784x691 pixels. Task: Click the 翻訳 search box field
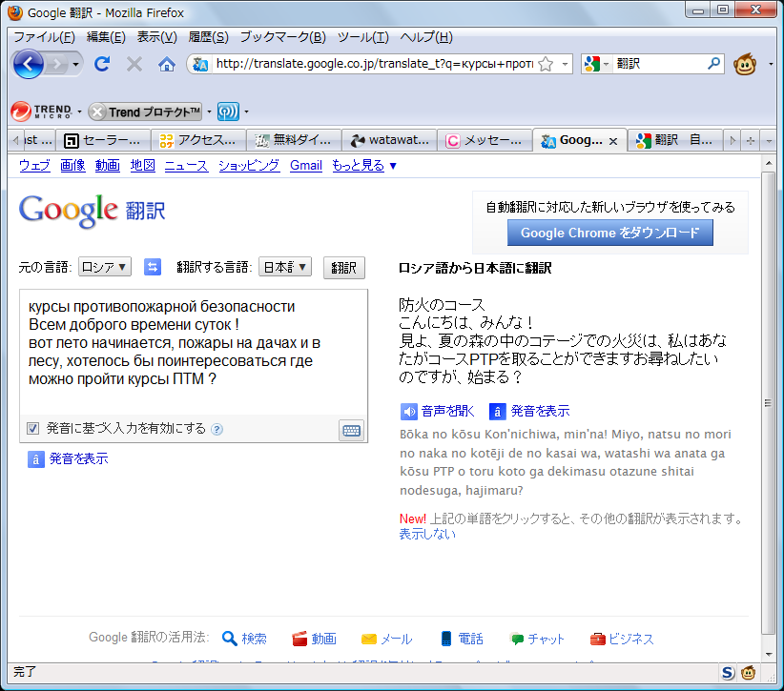click(x=659, y=64)
